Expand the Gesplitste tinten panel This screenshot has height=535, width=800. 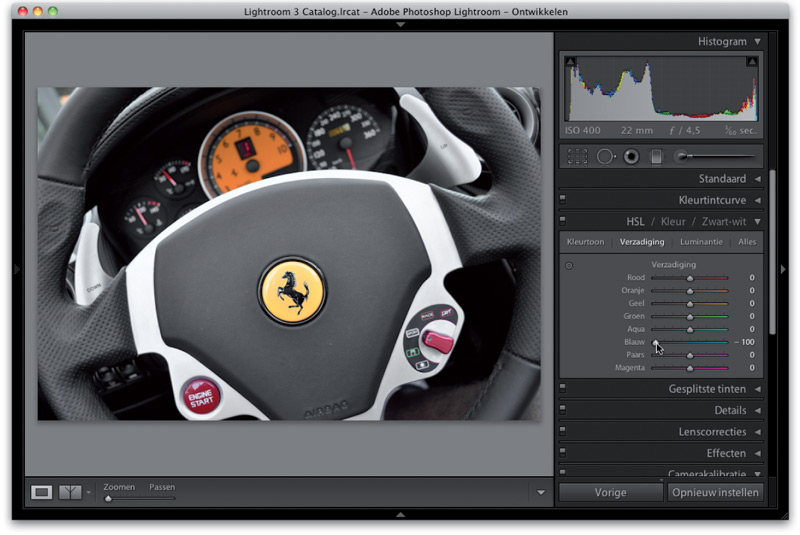pos(758,389)
